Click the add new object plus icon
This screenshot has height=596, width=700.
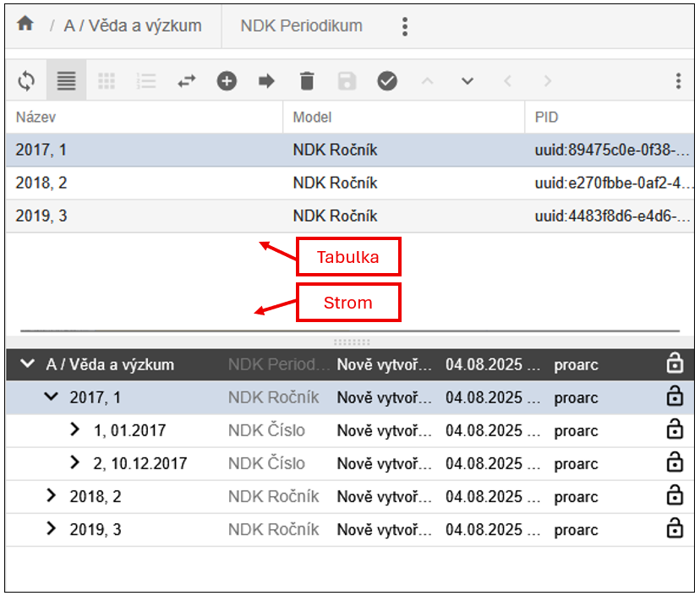pos(227,81)
